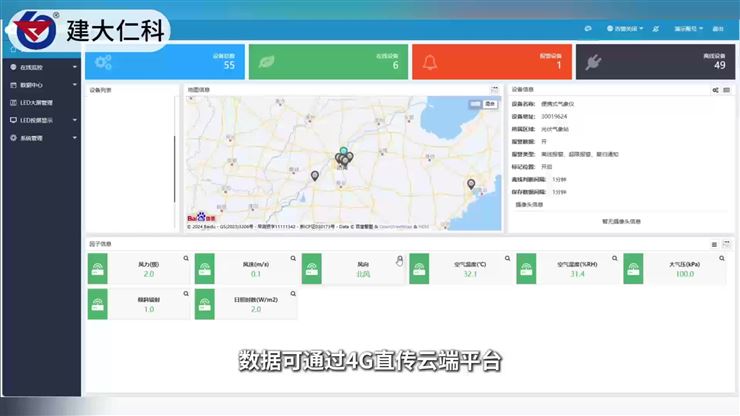The width and height of the screenshot is (740, 416).
Task: Open the magnifier on the 风向 tile
Action: [400, 258]
